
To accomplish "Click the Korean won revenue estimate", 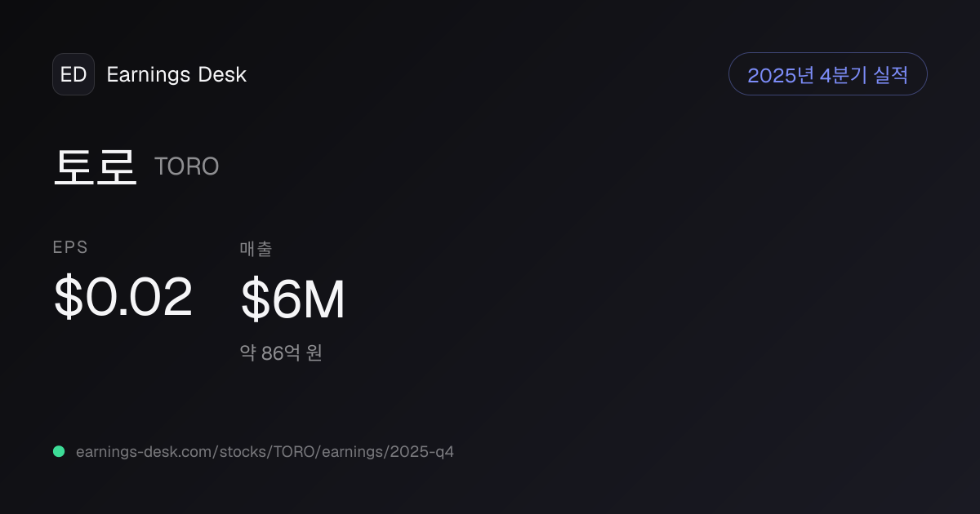I will click(x=281, y=353).
